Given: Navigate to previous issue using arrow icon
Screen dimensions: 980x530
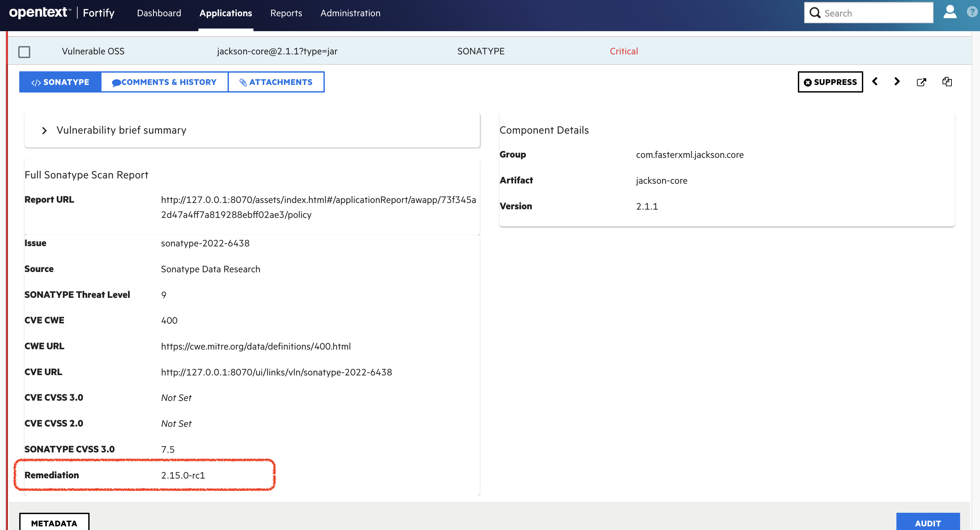Looking at the screenshot, I should pyautogui.click(x=875, y=82).
